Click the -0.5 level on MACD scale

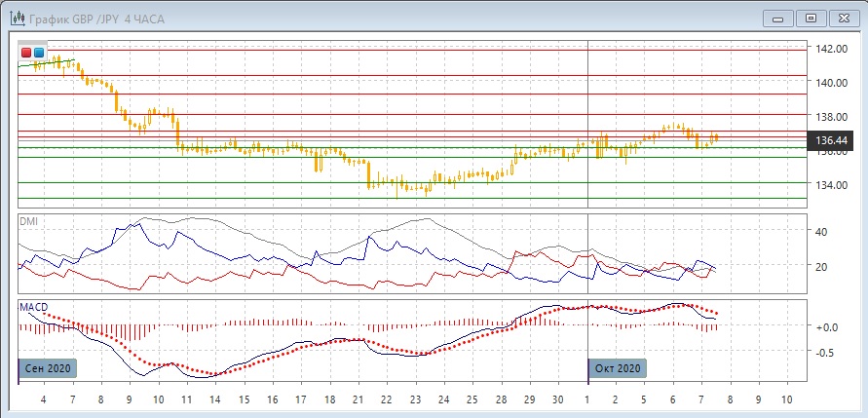[824, 353]
